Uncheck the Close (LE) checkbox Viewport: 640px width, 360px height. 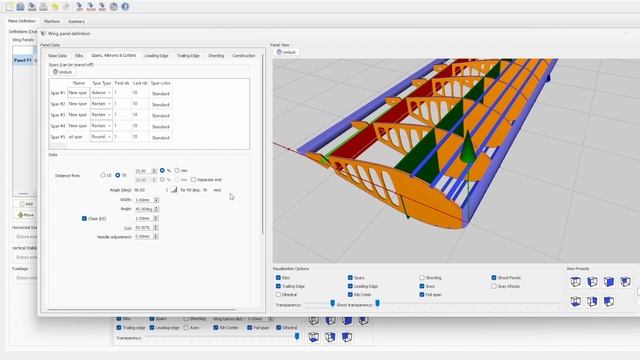(84, 218)
